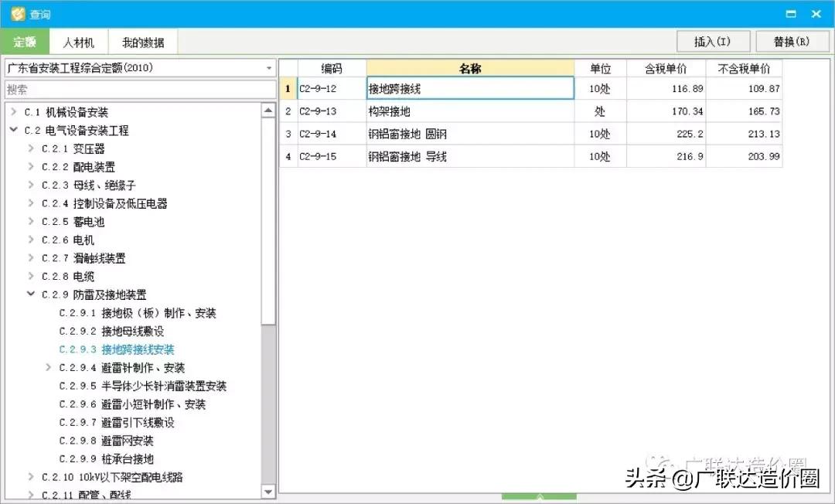Click the 含税单价 column header
Image resolution: width=835 pixels, height=504 pixels.
pos(666,68)
